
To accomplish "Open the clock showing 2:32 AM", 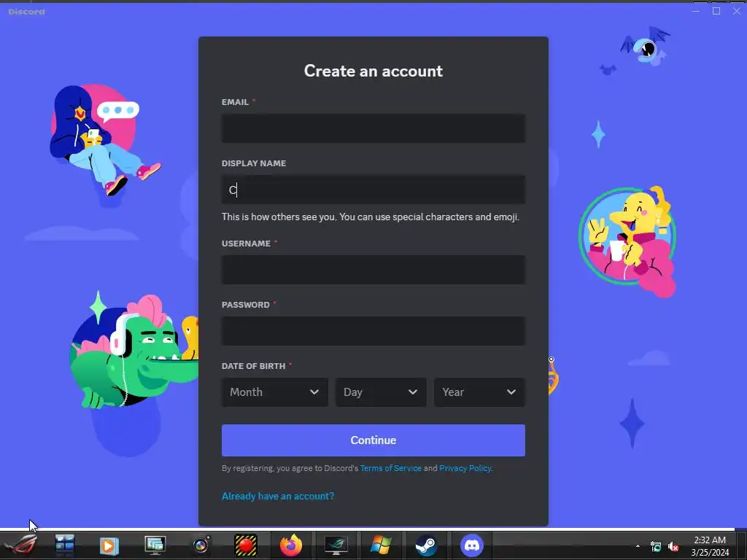I will coord(710,546).
